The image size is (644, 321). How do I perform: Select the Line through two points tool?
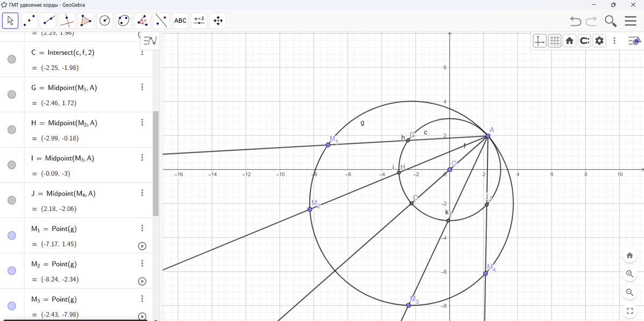48,20
